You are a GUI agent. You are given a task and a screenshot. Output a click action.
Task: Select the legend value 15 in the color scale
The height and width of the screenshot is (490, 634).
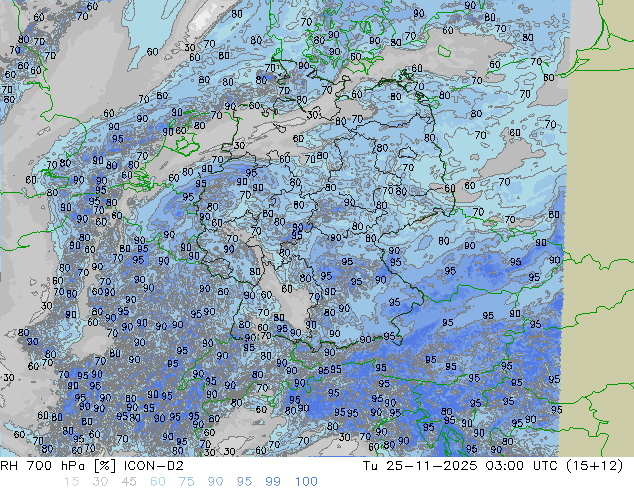(72, 482)
